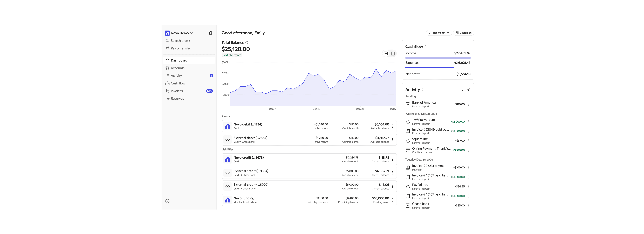Click the Activity search magnifier icon

pos(461,90)
